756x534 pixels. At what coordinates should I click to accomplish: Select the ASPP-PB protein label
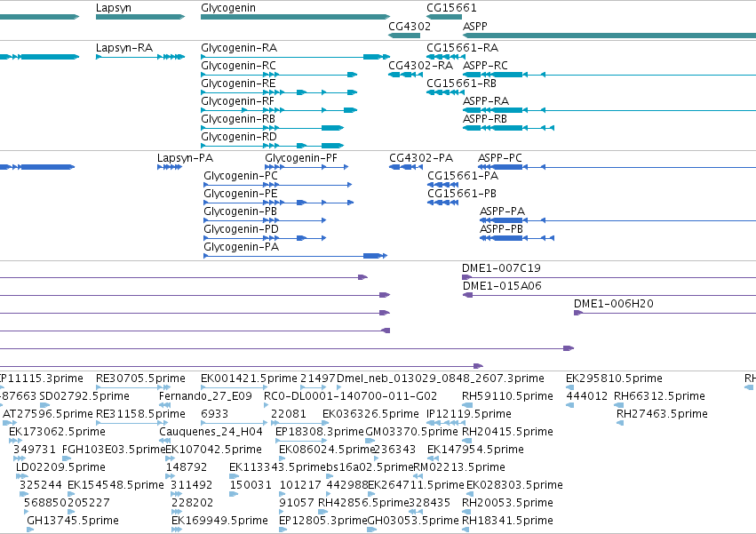pyautogui.click(x=501, y=229)
